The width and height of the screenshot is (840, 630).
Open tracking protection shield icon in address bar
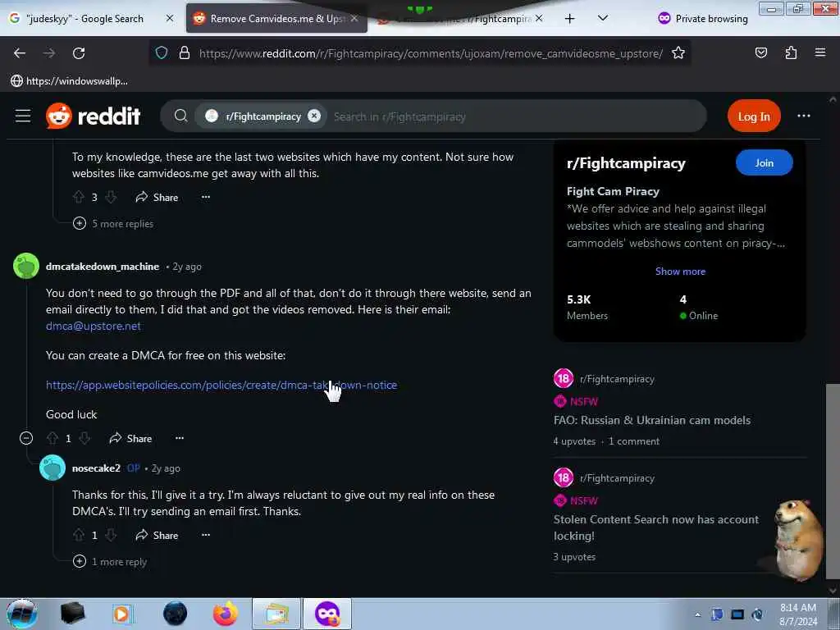coord(162,52)
